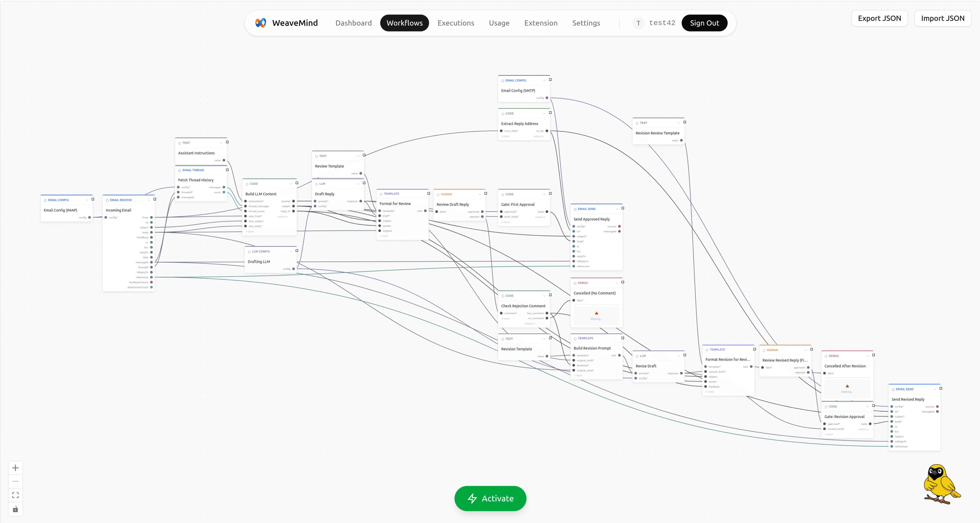This screenshot has height=523, width=980.
Task: Collapse the Revision Review Template node with its chevron
Action: click(x=679, y=123)
